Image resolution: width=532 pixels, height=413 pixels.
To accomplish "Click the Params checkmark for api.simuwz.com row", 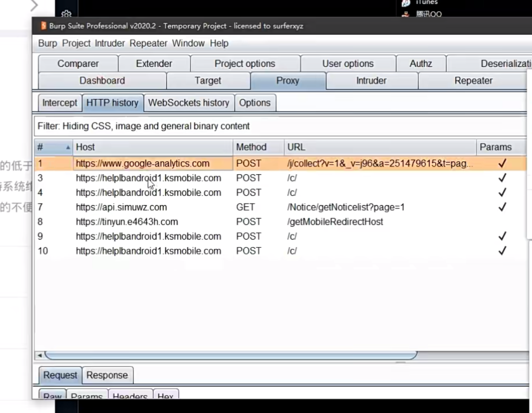I will point(502,207).
